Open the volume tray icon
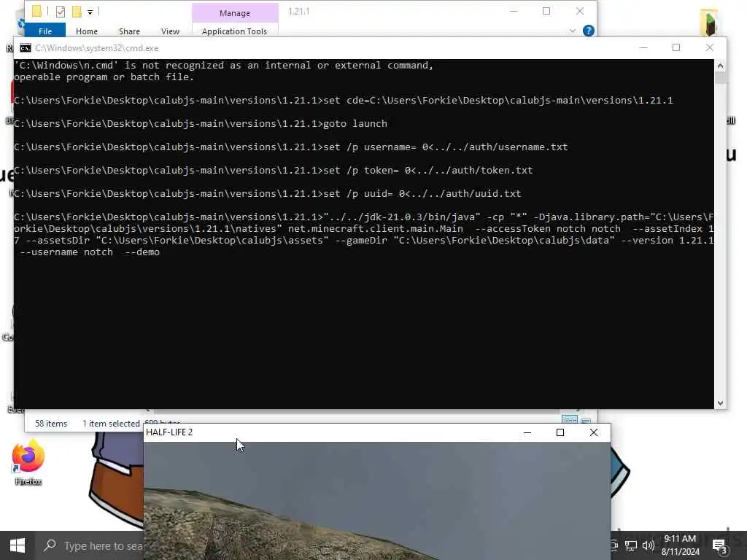The height and width of the screenshot is (560, 747). pos(649,545)
